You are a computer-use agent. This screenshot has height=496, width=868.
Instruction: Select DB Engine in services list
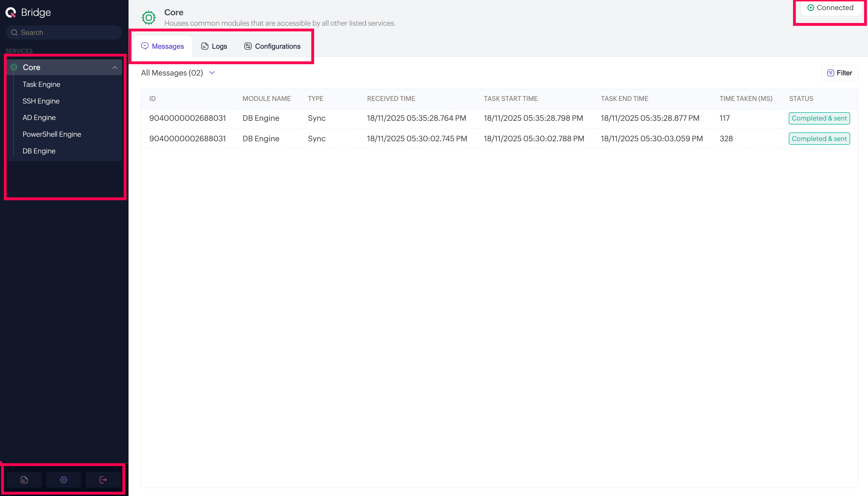pyautogui.click(x=39, y=151)
